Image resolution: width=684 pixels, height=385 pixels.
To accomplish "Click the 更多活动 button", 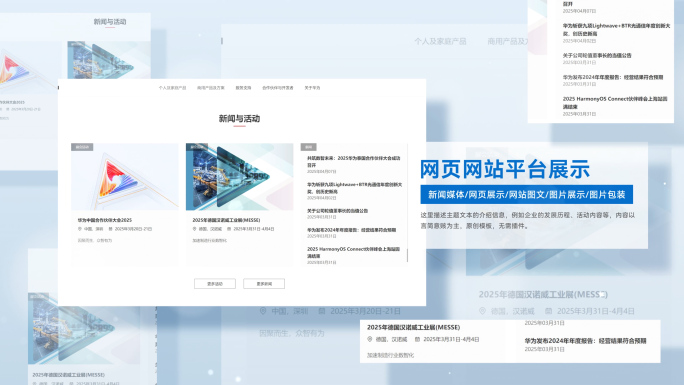I will pyautogui.click(x=215, y=284).
